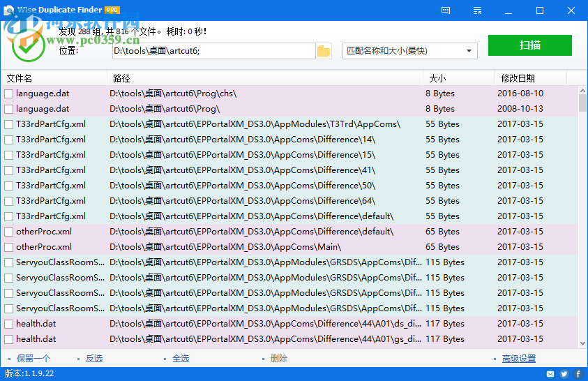This screenshot has width=588, height=381.
Task: Check health.dat in A01\ds_di... path
Action: [8, 324]
